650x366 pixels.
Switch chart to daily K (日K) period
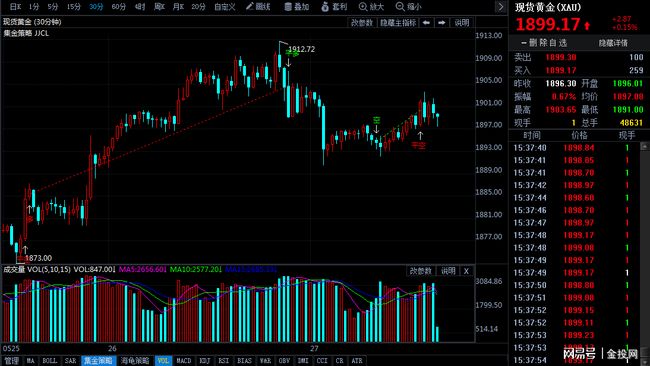click(x=15, y=7)
